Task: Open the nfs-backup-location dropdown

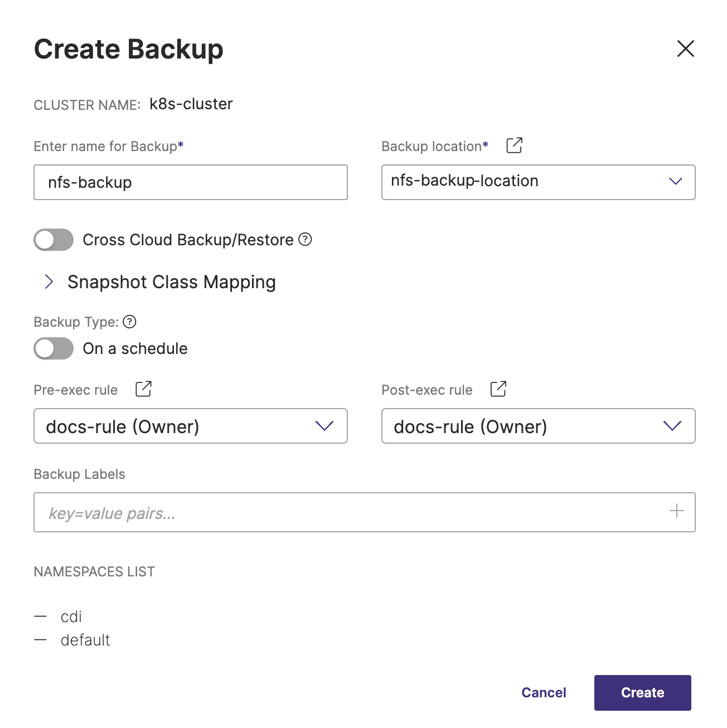Action: (x=538, y=182)
